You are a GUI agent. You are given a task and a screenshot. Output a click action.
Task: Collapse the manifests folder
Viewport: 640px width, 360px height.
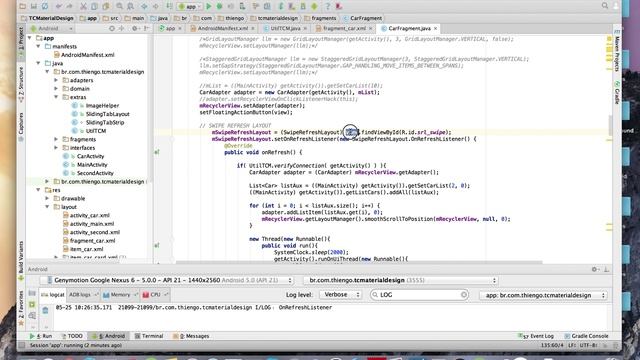pyautogui.click(x=38, y=47)
